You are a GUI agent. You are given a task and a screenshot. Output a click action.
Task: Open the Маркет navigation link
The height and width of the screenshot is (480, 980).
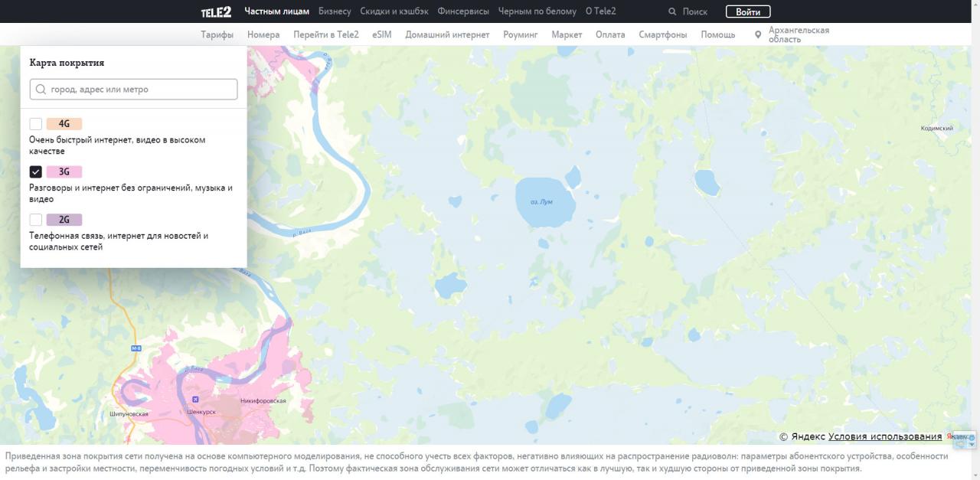(567, 34)
